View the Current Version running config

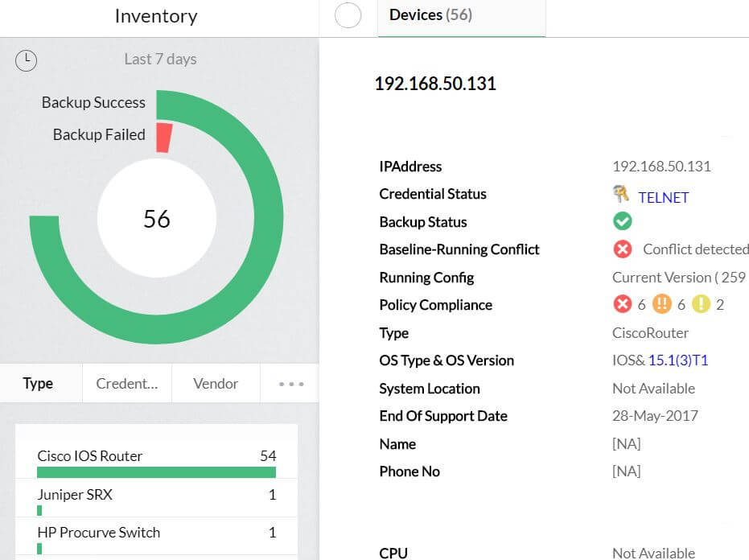pyautogui.click(x=678, y=277)
